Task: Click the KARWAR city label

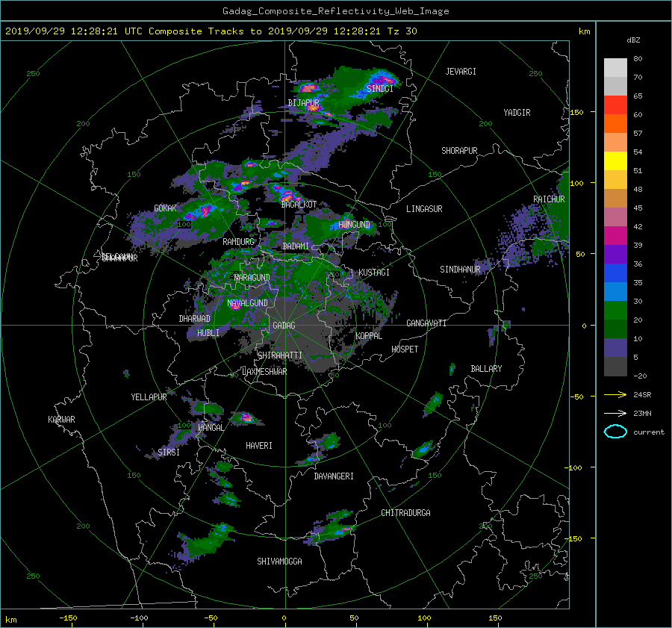Action: 61,420
